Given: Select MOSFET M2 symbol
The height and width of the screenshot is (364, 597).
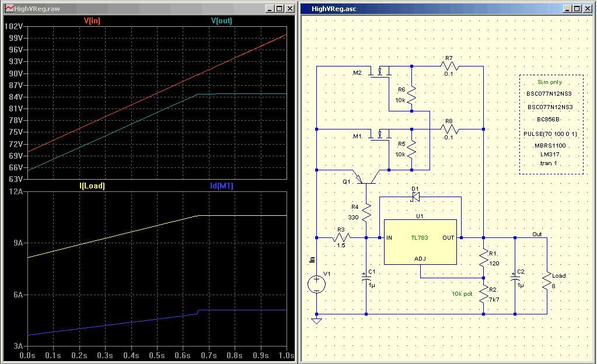Looking at the screenshot, I should 380,72.
